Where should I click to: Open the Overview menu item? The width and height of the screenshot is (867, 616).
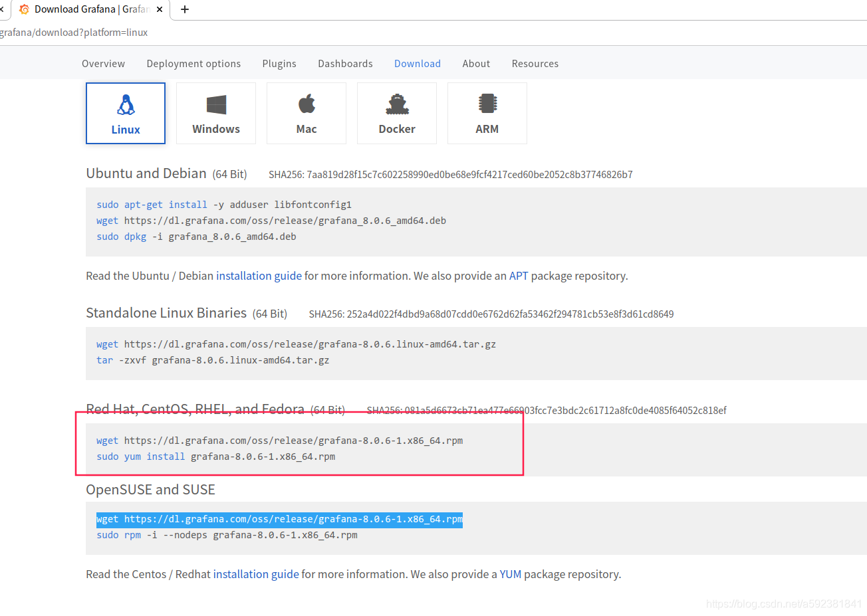coord(103,64)
